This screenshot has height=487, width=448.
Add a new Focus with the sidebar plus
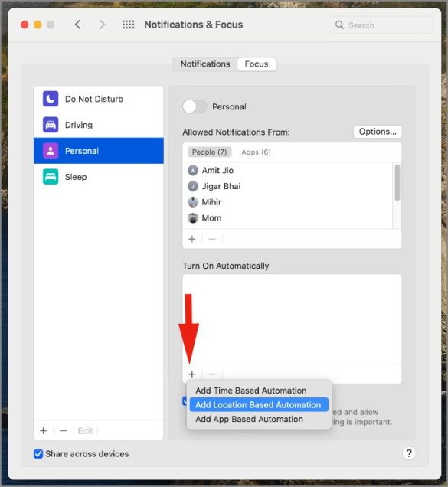(44, 430)
